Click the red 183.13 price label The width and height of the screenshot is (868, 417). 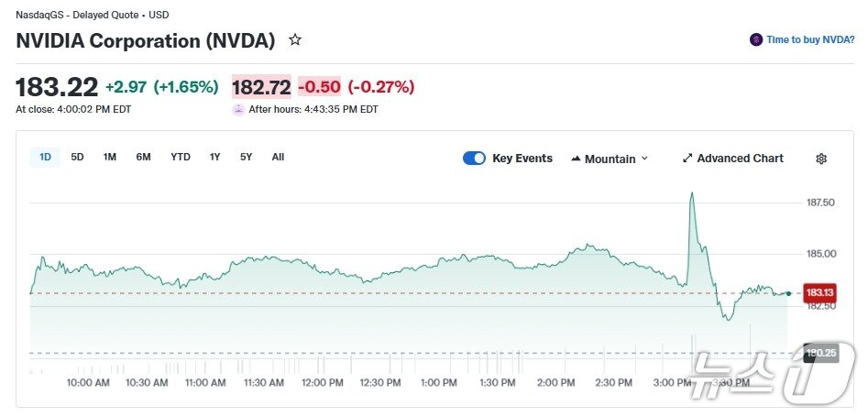coord(819,293)
